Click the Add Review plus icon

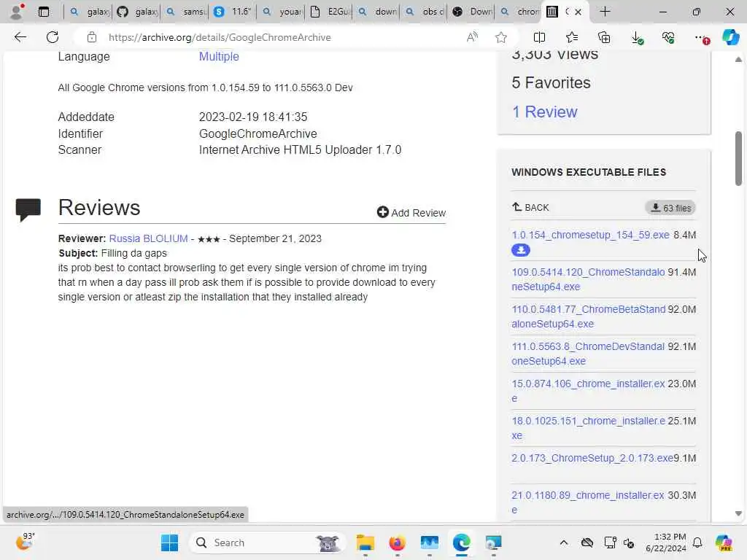coord(382,212)
